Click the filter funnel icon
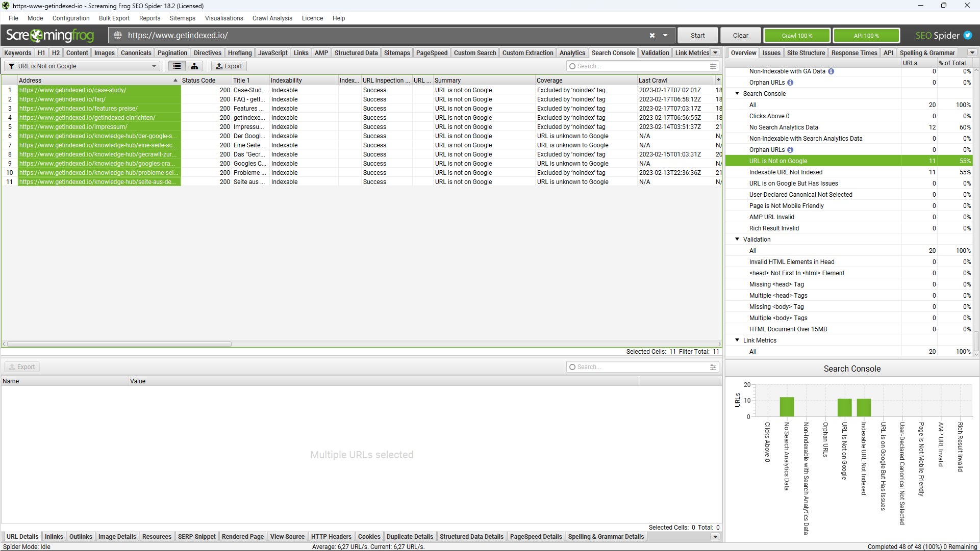The height and width of the screenshot is (551, 980). tap(11, 66)
